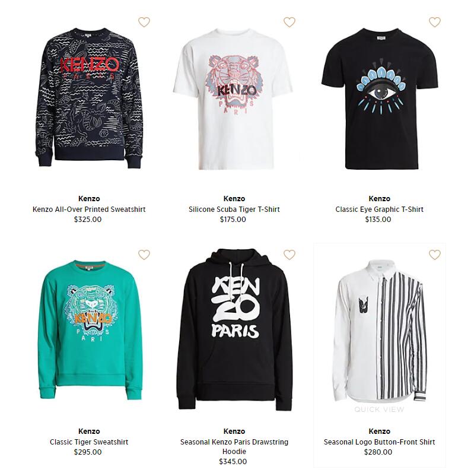Image resolution: width=455 pixels, height=476 pixels.
Task: Click Kenzo brand name above Classic Tiger Sweatshirt
Action: point(89,431)
